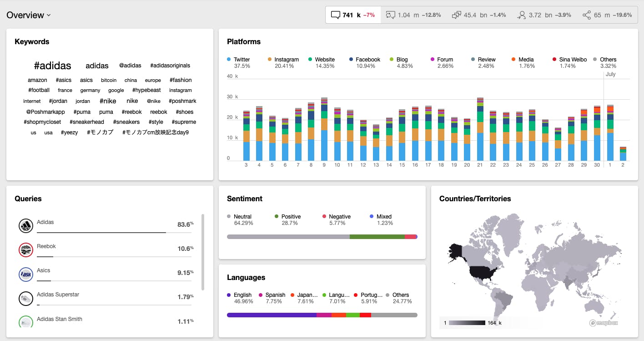Screen dimensions: 644x341
Task: Click the Adidas Superstar query icon
Action: [26, 299]
